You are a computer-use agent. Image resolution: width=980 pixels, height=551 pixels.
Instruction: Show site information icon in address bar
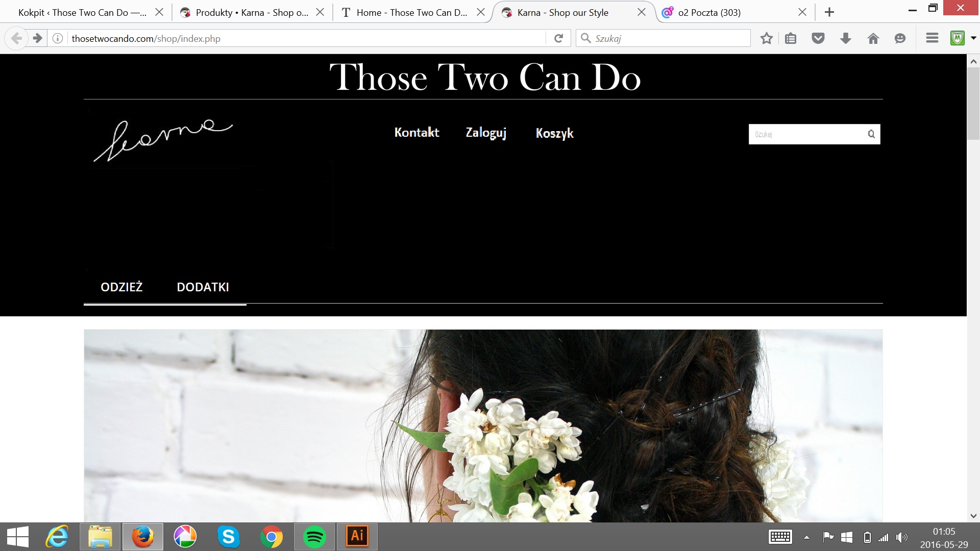point(58,38)
